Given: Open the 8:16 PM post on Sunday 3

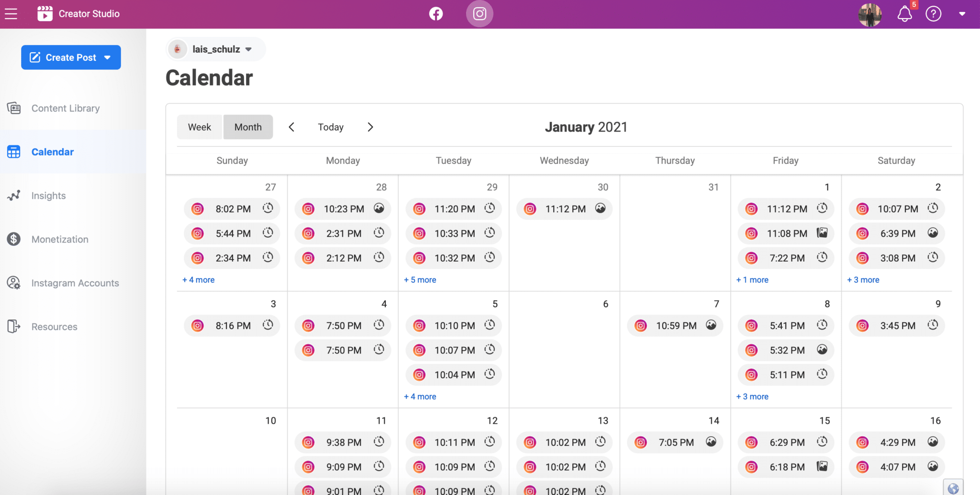Looking at the screenshot, I should (232, 325).
